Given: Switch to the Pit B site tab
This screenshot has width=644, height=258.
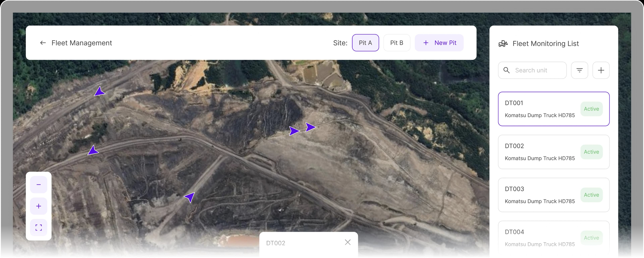Looking at the screenshot, I should tap(396, 43).
